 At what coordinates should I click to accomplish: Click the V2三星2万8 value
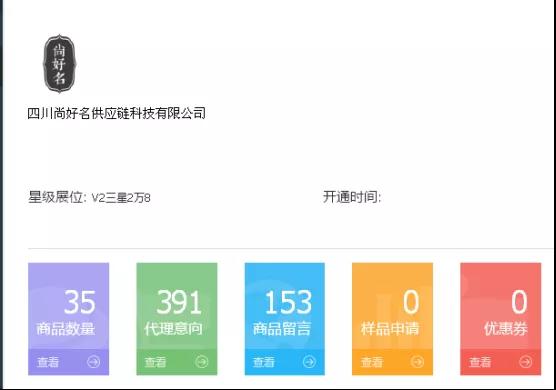click(x=121, y=198)
